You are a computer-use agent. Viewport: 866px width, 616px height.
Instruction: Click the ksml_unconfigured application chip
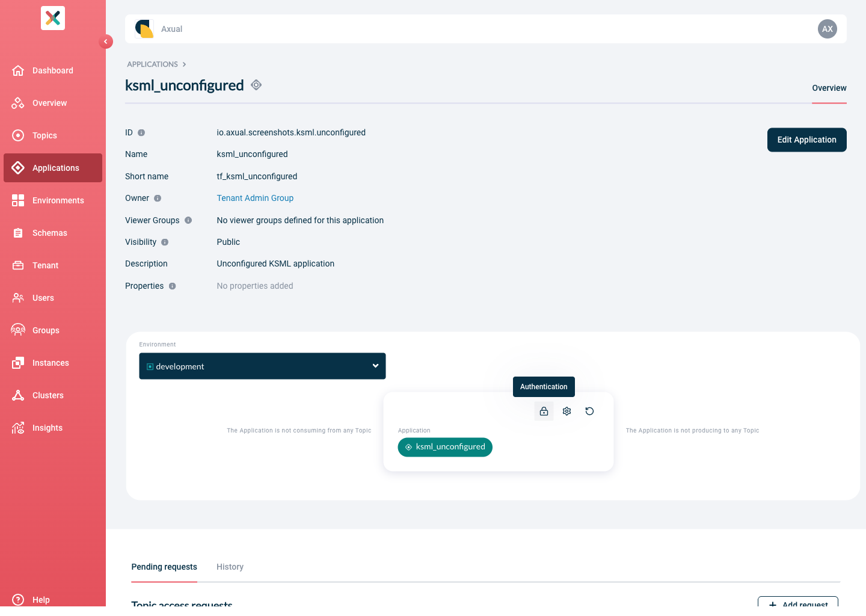point(445,447)
